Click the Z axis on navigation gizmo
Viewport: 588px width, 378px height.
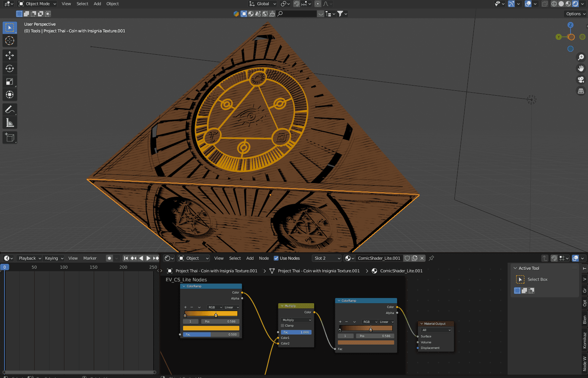pyautogui.click(x=571, y=25)
